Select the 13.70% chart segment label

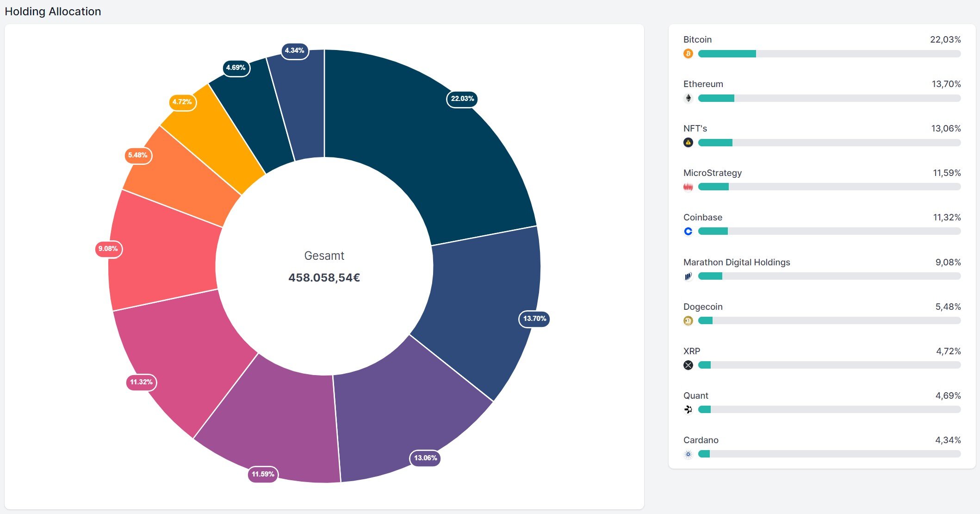[x=534, y=319]
